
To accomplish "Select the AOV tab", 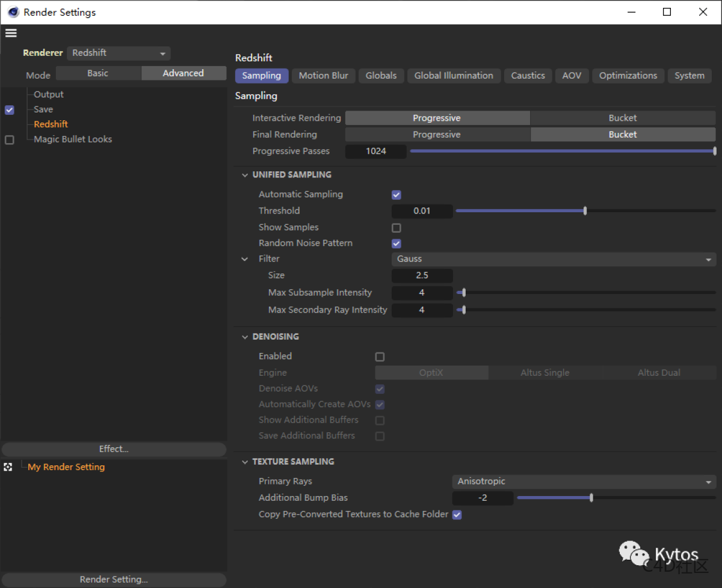I will click(572, 75).
